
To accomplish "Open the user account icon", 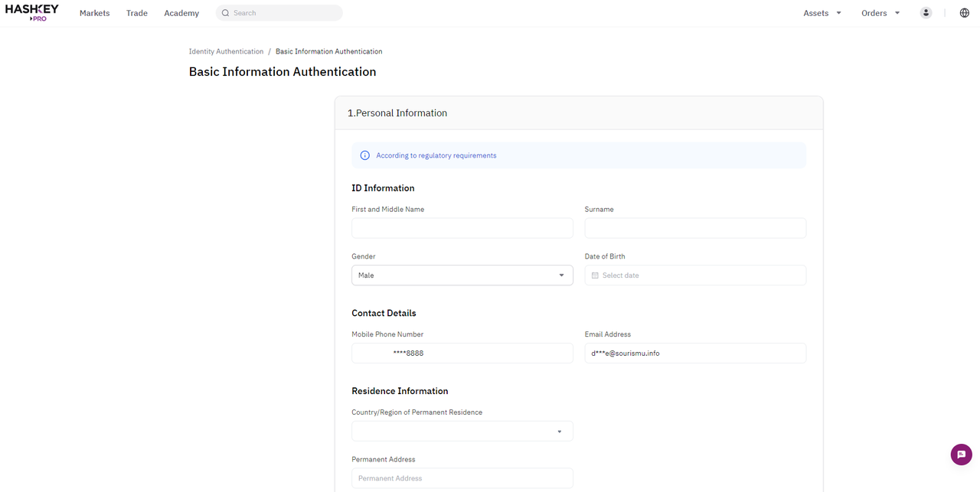I will [926, 12].
